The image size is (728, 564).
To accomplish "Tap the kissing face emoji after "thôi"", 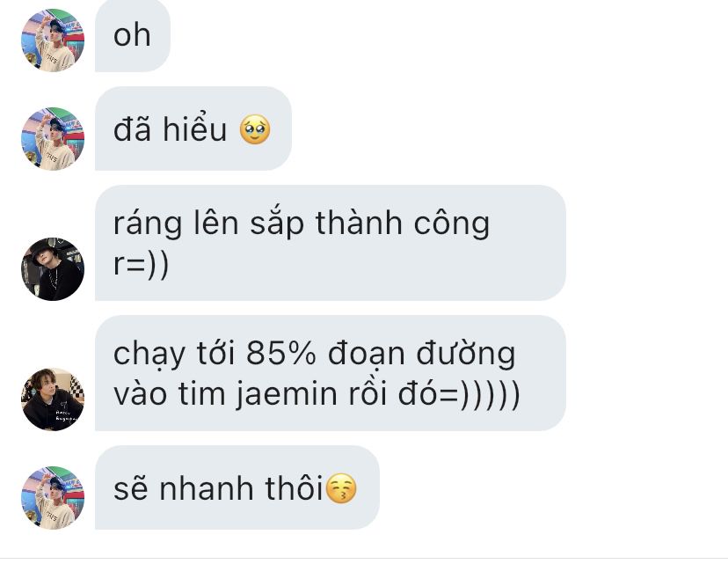I will 341,488.
